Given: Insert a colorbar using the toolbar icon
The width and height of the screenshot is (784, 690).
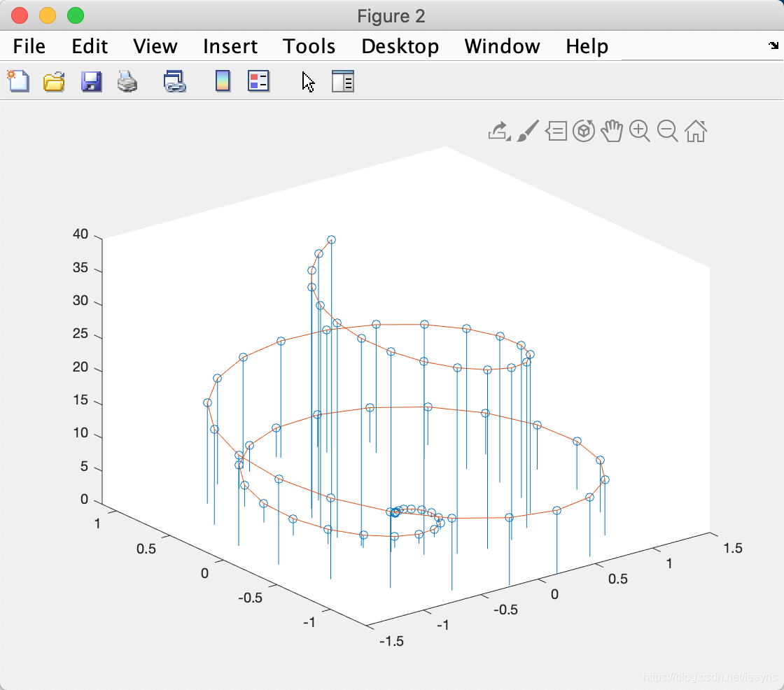Looking at the screenshot, I should click(x=223, y=81).
